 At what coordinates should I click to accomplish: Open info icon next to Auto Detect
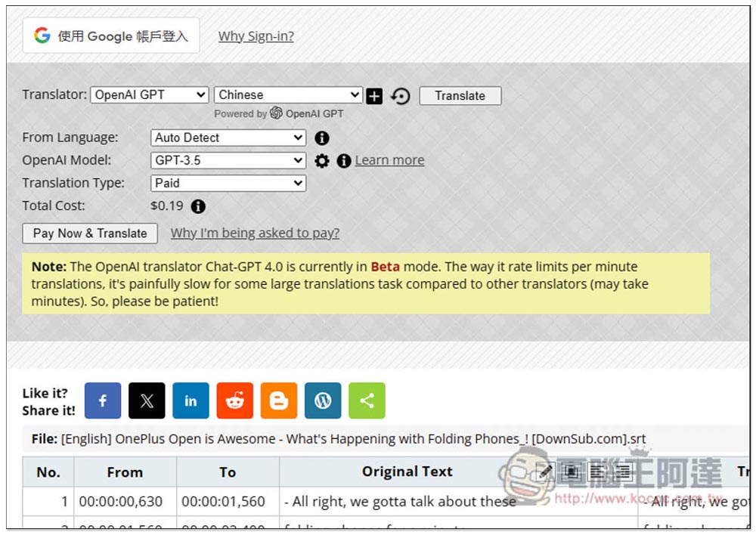pyautogui.click(x=321, y=138)
